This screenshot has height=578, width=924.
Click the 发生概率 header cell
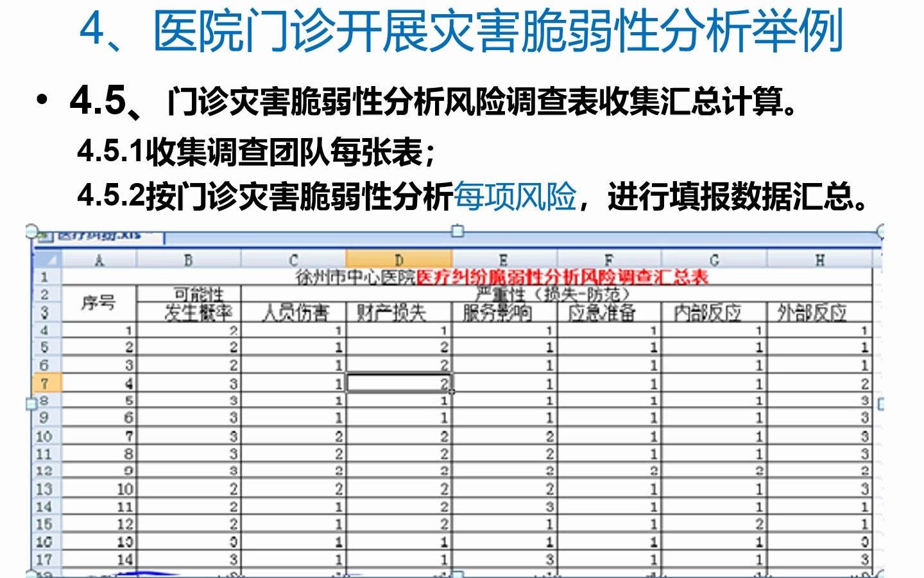tap(189, 313)
